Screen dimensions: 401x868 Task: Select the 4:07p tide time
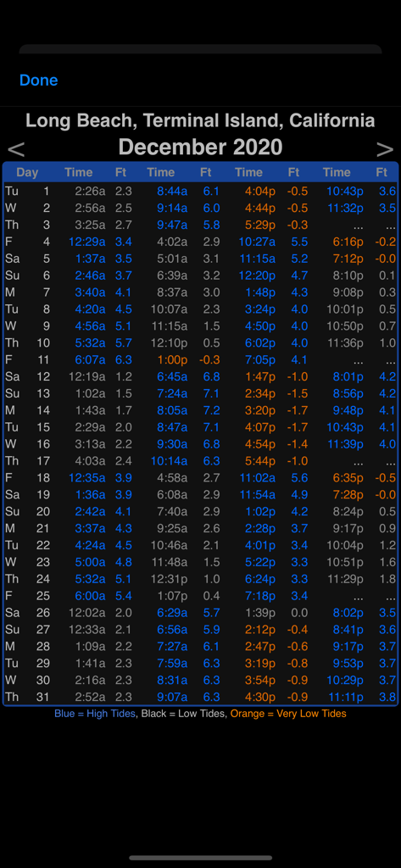pyautogui.click(x=260, y=427)
